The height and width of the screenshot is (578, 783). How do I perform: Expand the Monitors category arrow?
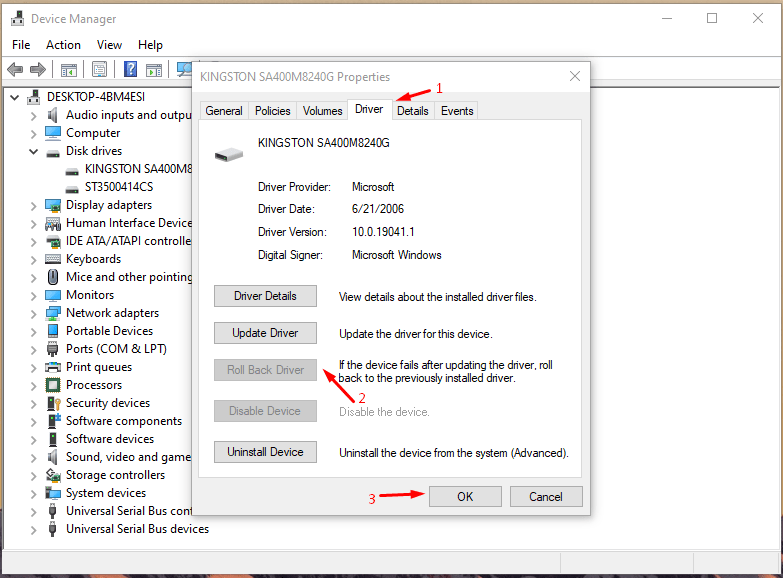coord(33,296)
